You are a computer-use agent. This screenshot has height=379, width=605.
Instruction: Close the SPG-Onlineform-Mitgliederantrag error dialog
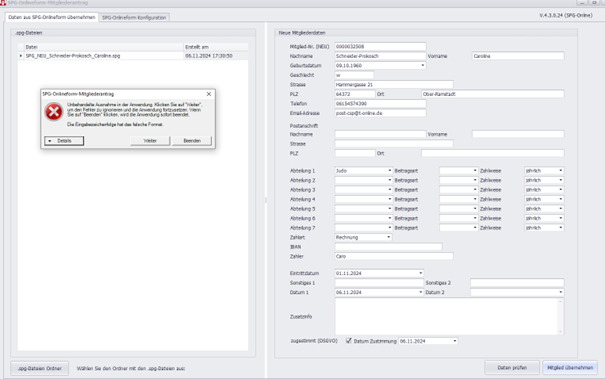(209, 94)
